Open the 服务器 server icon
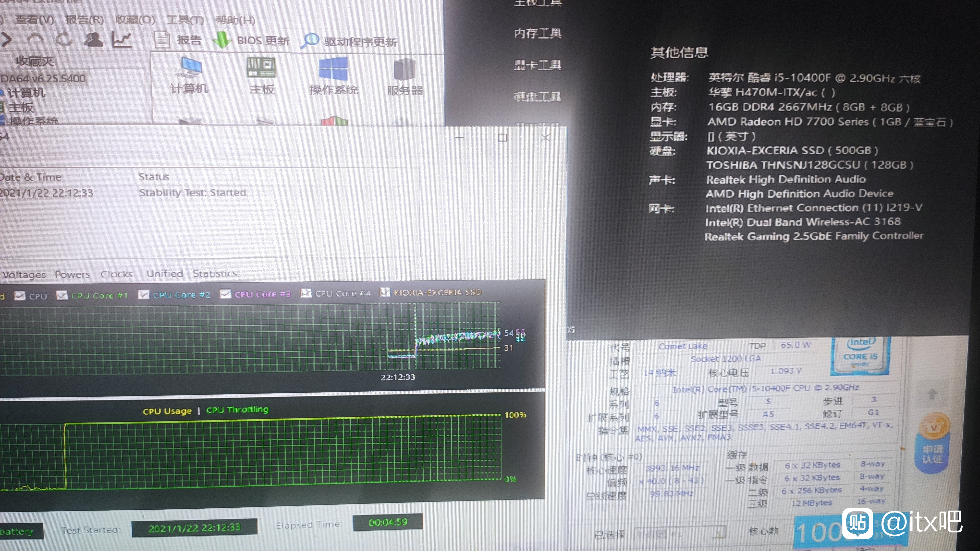Viewport: 980px width, 551px height. coord(404,77)
